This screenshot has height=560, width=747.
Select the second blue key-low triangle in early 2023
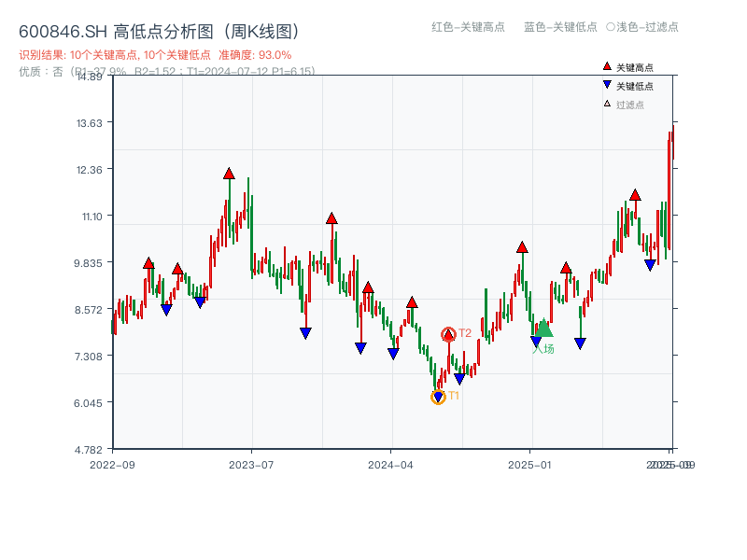(200, 302)
